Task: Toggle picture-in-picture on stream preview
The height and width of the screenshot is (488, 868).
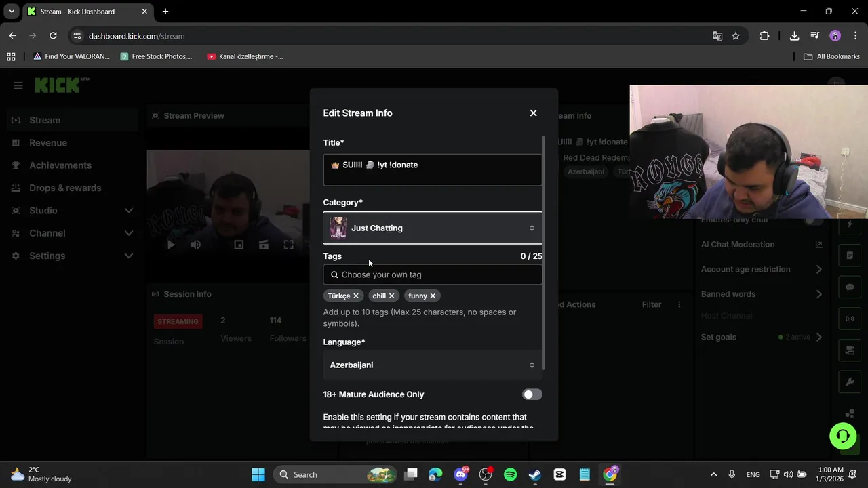Action: click(x=239, y=245)
